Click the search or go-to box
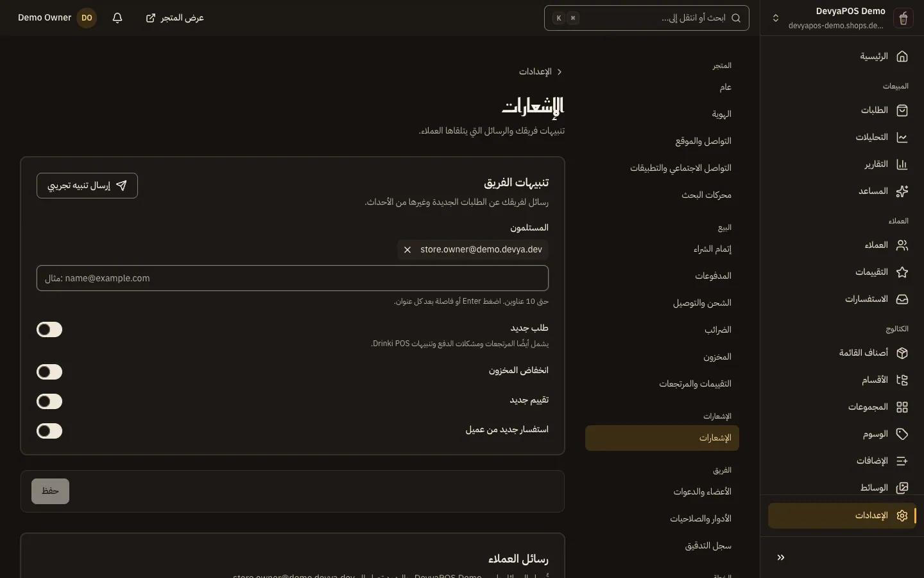This screenshot has height=578, width=924. point(647,18)
